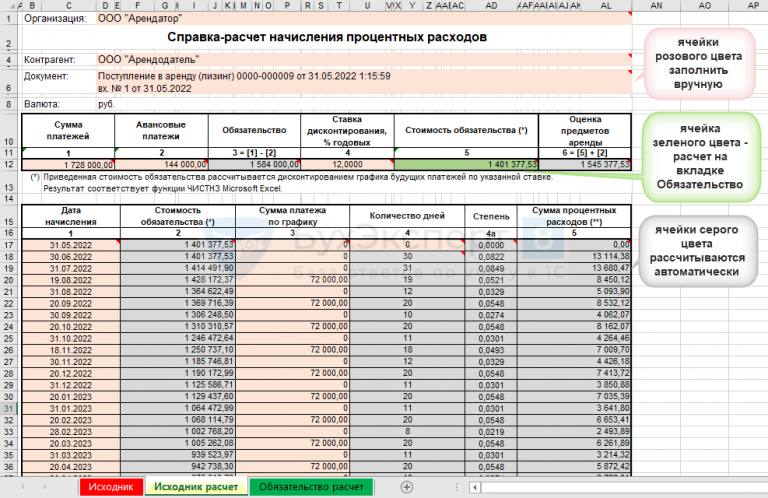The image size is (768, 498).
Task: Select date cell 20.12.2022
Action: tap(71, 374)
